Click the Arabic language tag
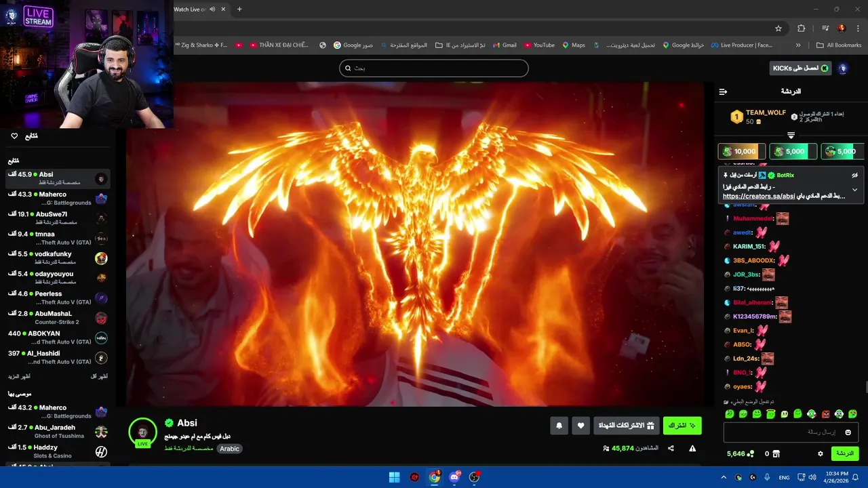Screen dimensions: 868x488 click(229, 449)
